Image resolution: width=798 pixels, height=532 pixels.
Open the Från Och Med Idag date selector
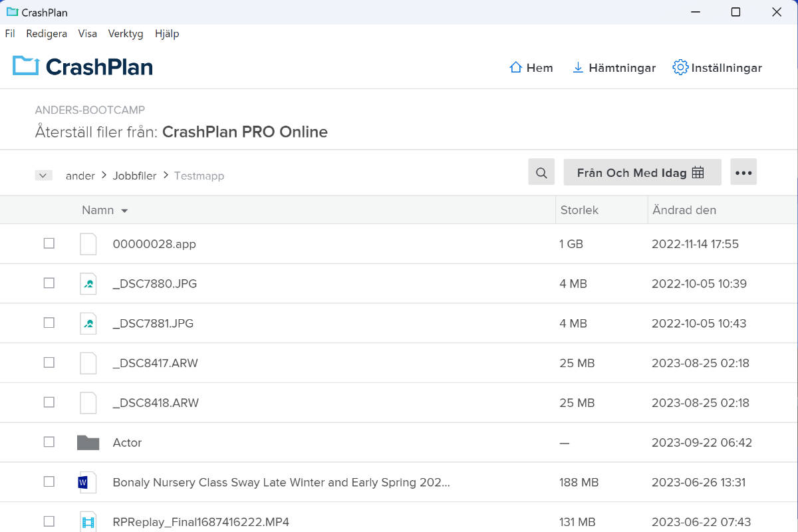632,172
